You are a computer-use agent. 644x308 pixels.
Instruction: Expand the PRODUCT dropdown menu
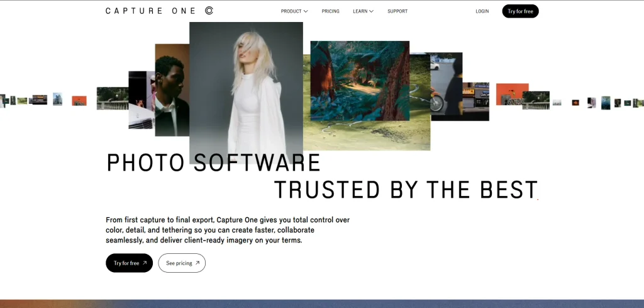point(294,11)
